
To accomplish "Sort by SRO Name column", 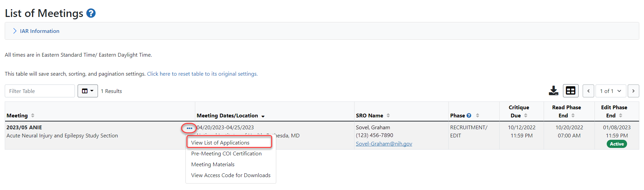I will tap(388, 116).
